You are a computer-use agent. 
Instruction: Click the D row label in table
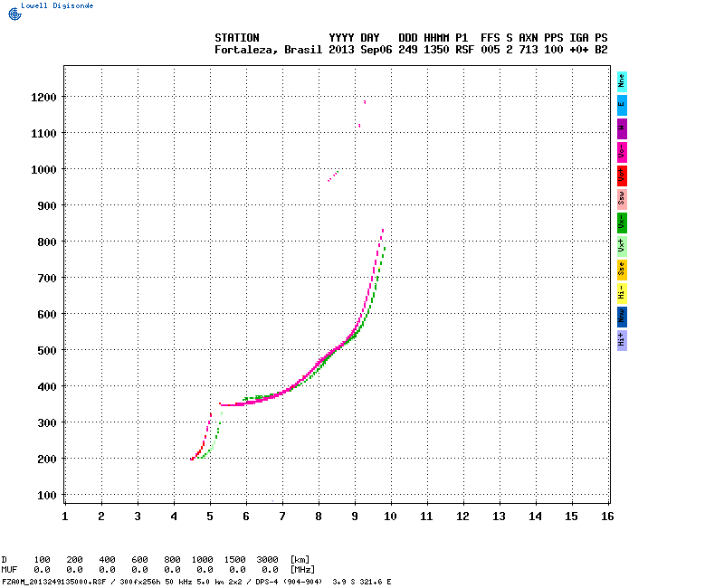[5, 560]
